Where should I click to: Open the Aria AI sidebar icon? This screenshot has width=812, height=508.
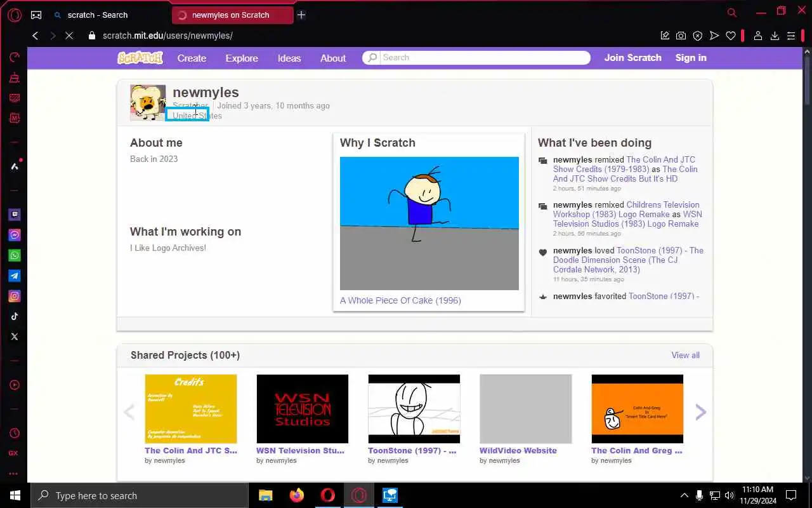(14, 166)
